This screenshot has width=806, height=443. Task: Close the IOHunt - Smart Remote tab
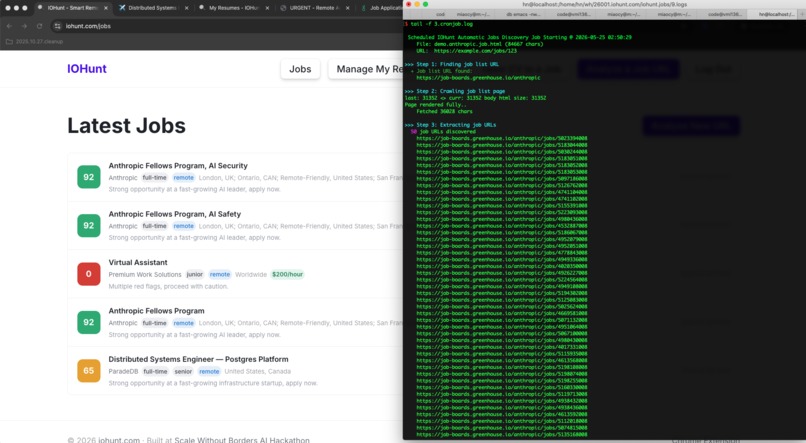(106, 8)
